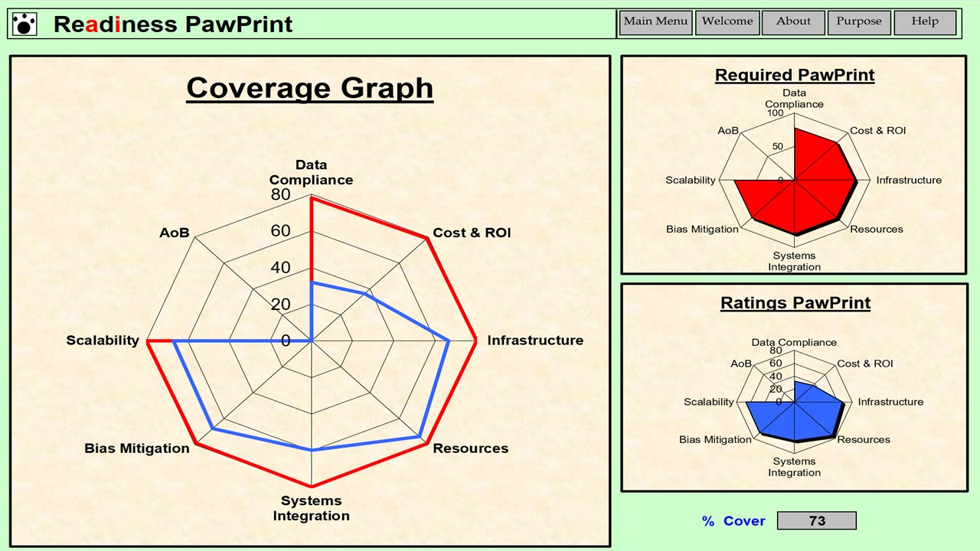The width and height of the screenshot is (980, 551).
Task: Click Systems Integration label in Ratings PawPrint
Action: (x=795, y=467)
